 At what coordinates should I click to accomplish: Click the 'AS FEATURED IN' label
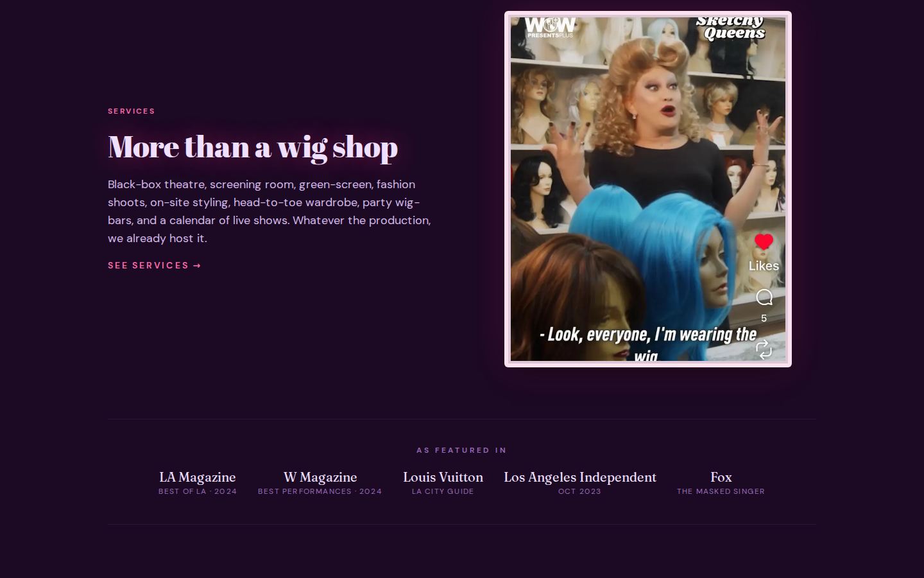462,450
